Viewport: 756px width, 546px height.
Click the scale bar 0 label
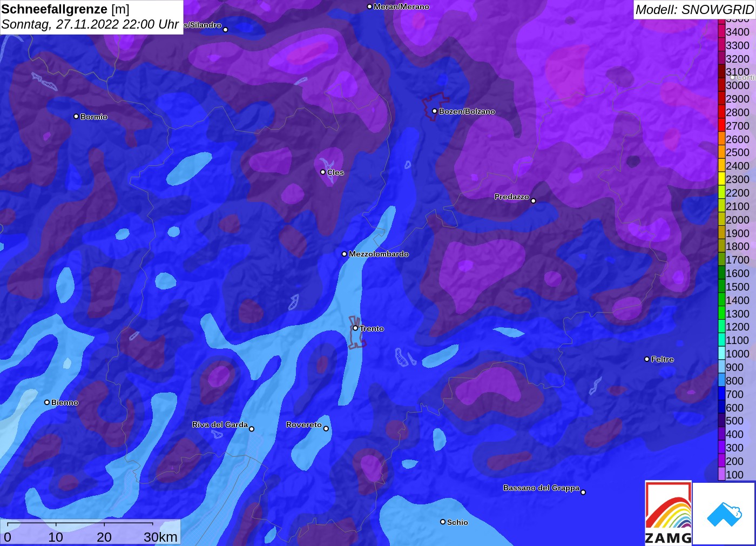point(8,537)
